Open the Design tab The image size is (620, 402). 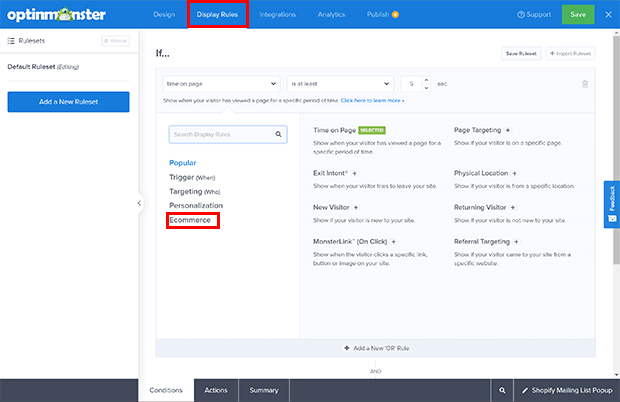(x=164, y=15)
